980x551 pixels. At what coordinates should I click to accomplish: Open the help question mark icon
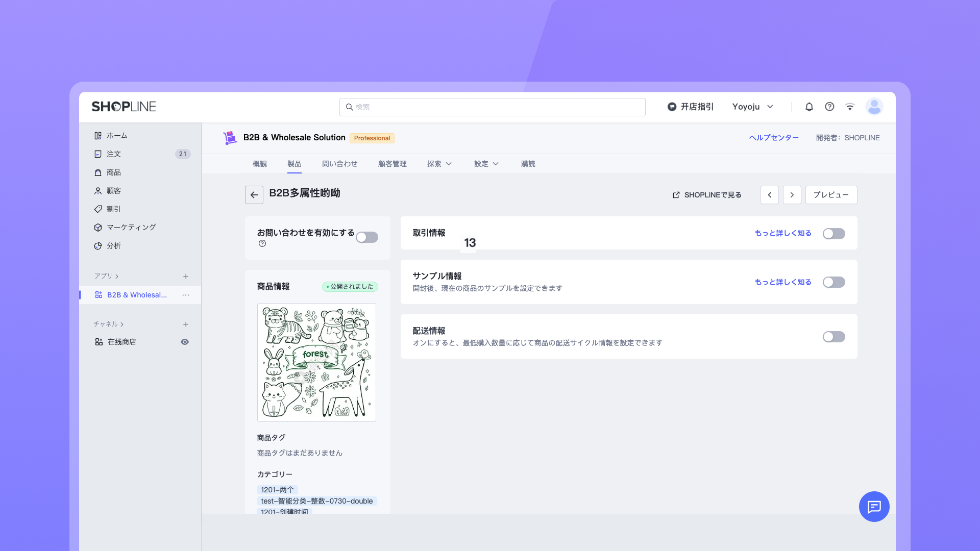(x=829, y=107)
